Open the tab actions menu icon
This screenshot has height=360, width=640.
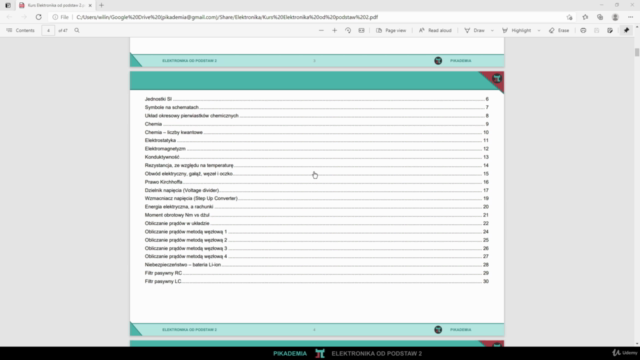coord(8,5)
